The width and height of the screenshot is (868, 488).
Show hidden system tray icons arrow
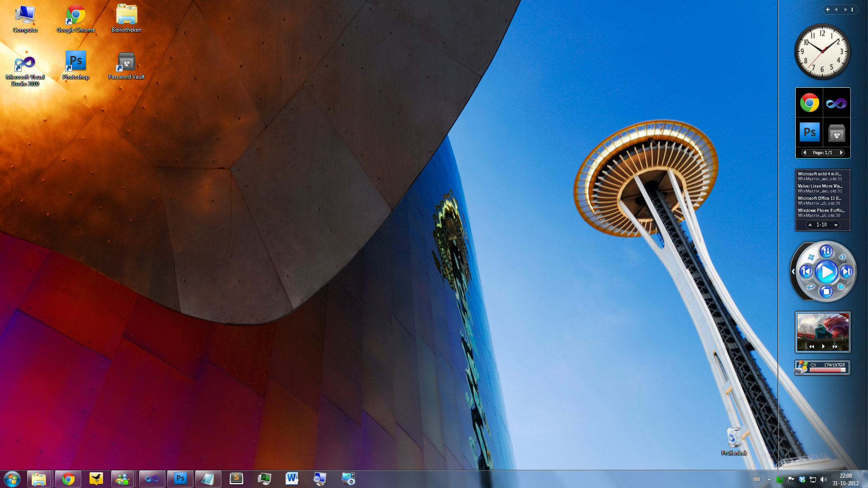(769, 479)
